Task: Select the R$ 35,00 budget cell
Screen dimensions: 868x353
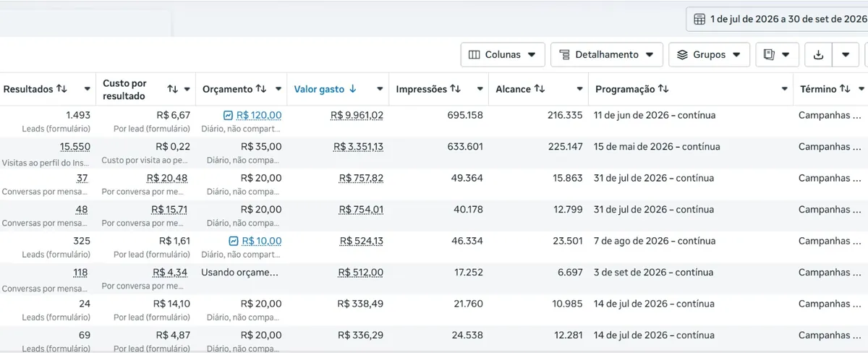Action: [261, 146]
